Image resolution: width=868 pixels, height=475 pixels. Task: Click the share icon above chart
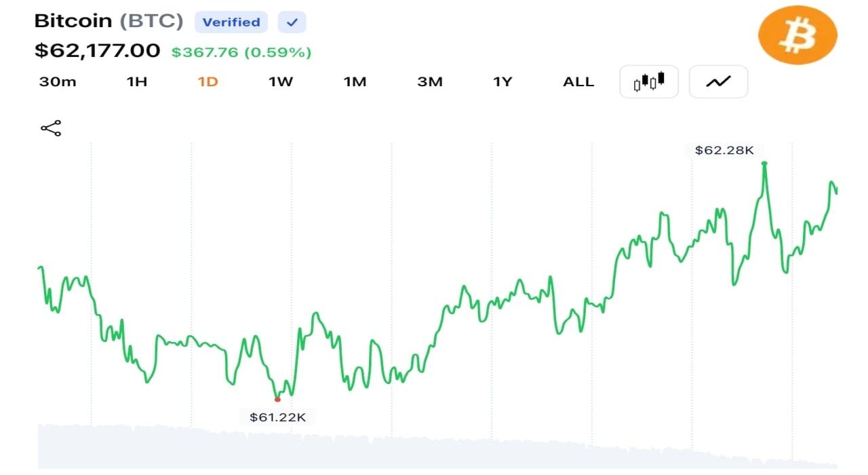(51, 128)
